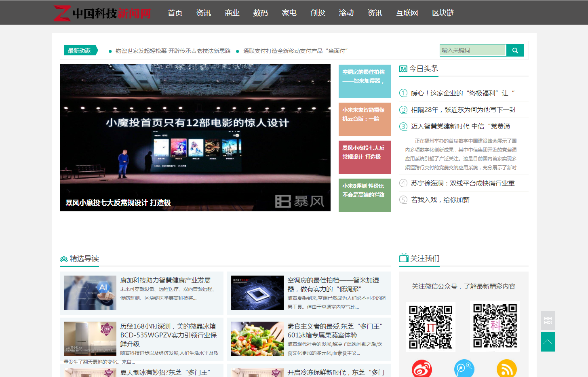Open article 素食主义者的最爱,东芝多门王
The image size is (588, 377).
coord(335,331)
